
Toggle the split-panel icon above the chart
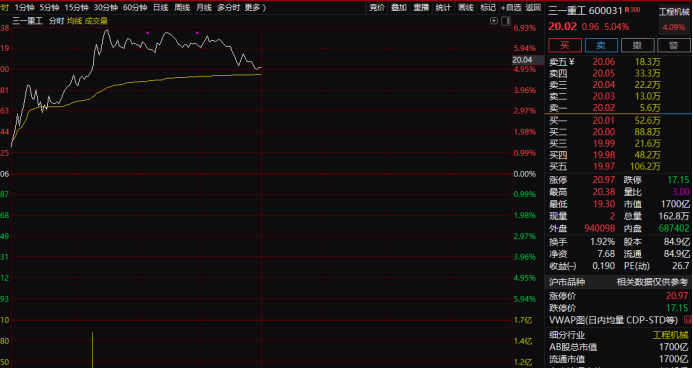click(x=506, y=21)
